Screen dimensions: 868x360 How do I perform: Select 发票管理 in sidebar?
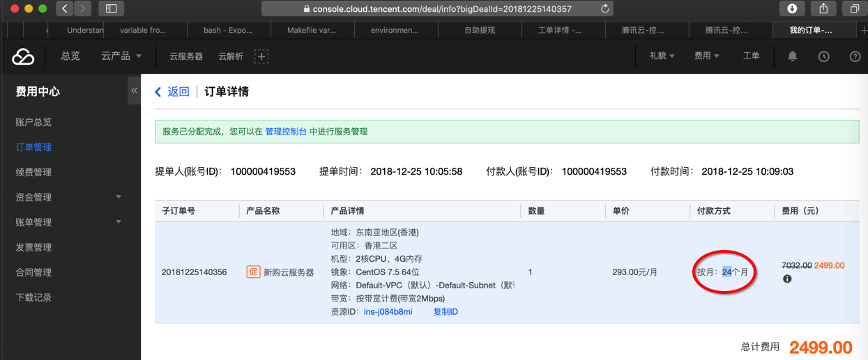pyautogui.click(x=33, y=247)
